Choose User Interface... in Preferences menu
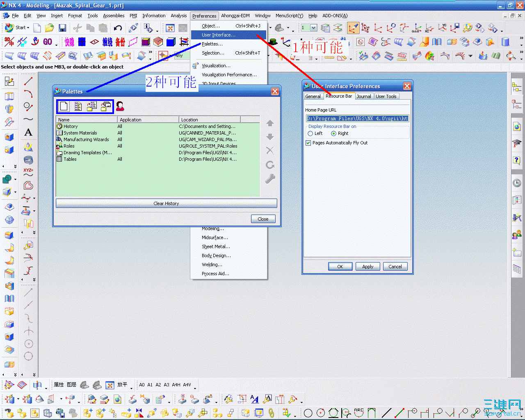 pos(229,35)
